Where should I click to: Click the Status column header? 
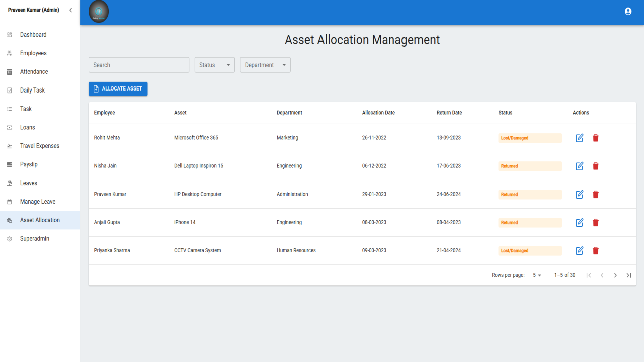(505, 113)
